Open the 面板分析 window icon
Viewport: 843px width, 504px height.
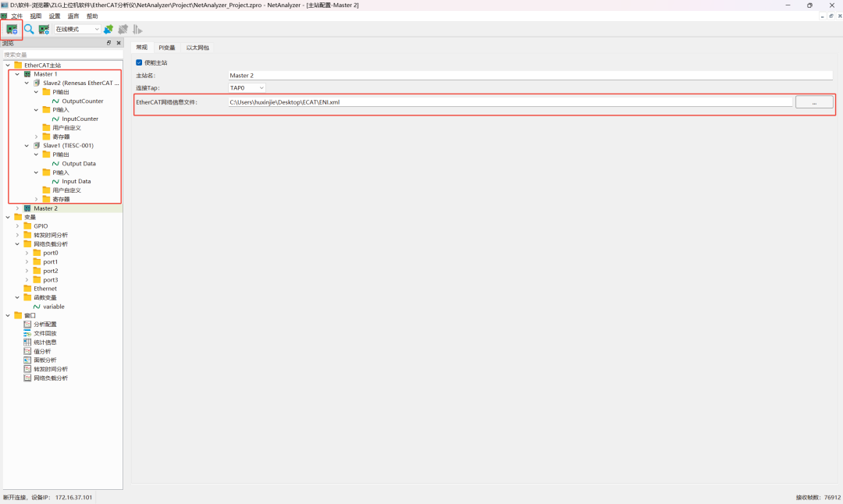[x=27, y=360]
